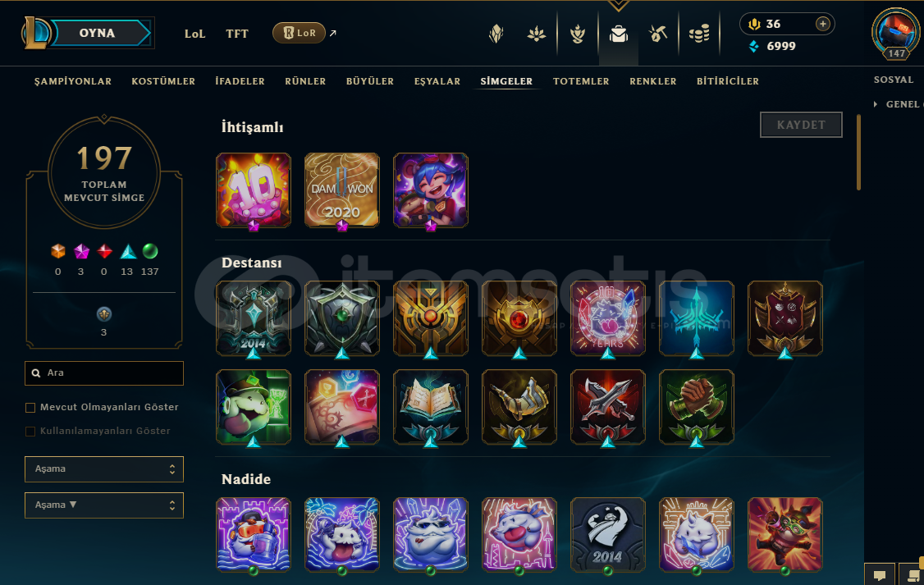Switch to the KOSTÜMLER tab
The image size is (924, 585).
(163, 81)
